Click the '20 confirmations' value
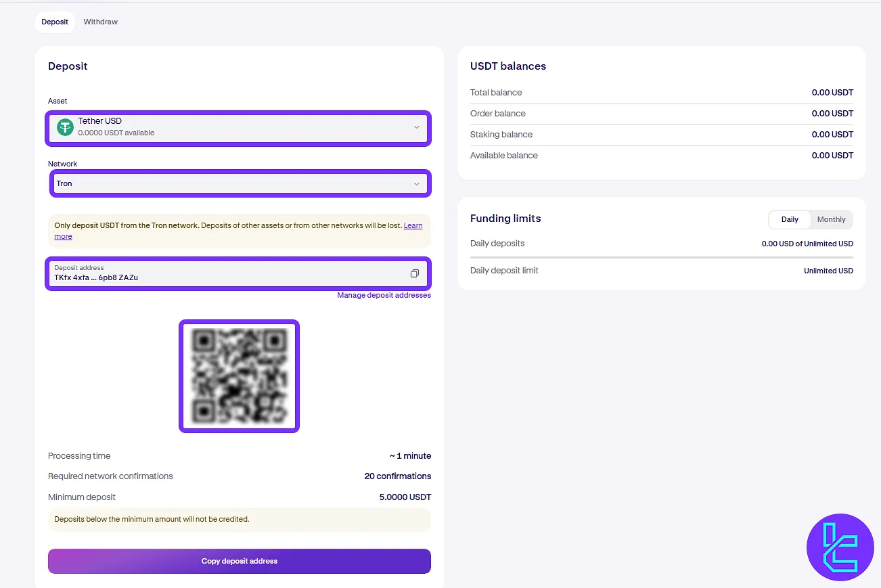The image size is (881, 588). click(x=398, y=476)
